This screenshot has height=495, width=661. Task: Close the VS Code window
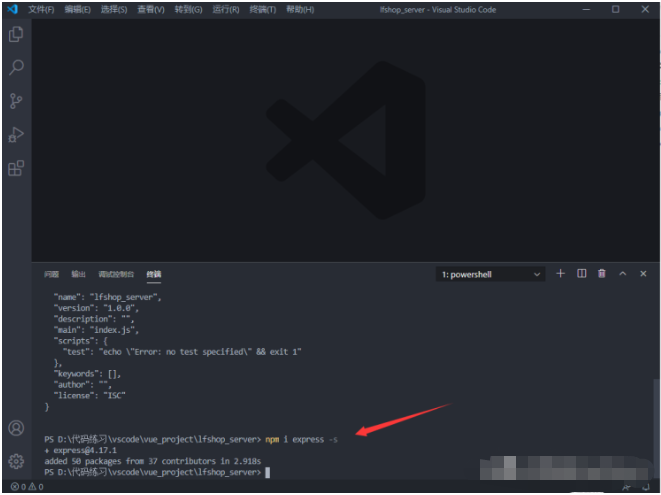(645, 9)
